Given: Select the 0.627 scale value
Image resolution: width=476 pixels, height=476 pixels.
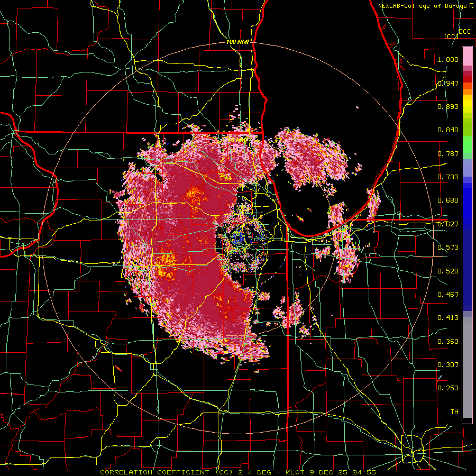Looking at the screenshot, I should click(x=448, y=224).
